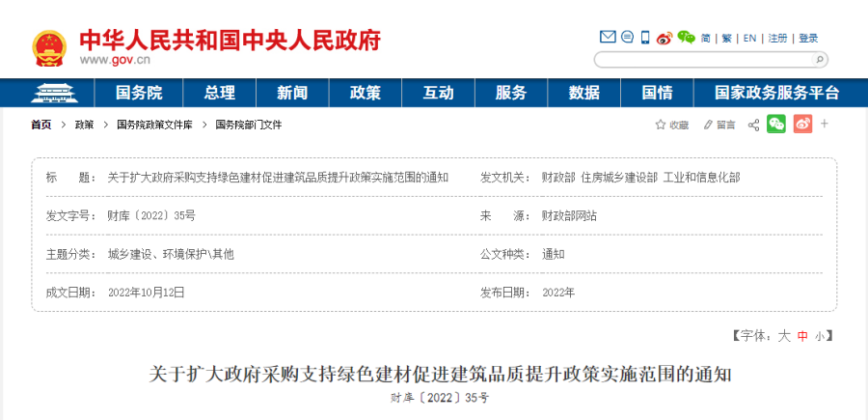Click the plus icon for more sharing
868x420 pixels.
tap(825, 124)
